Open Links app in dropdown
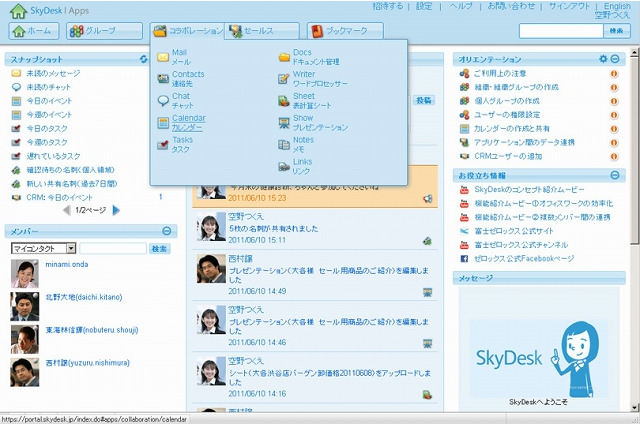 [295, 166]
